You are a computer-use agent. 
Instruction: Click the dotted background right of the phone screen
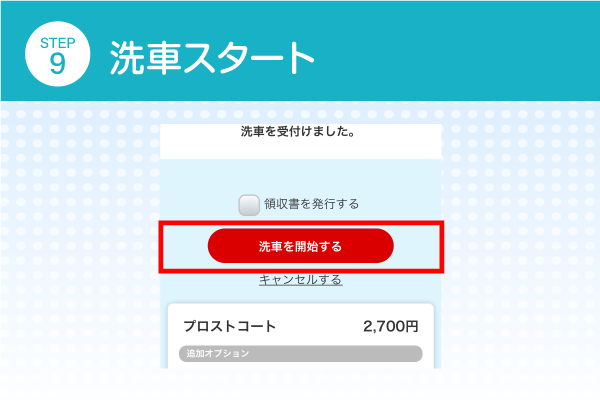click(520, 250)
